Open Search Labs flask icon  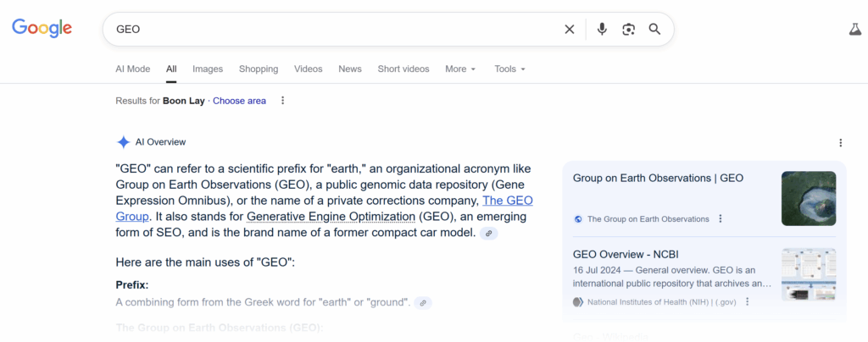tap(856, 30)
